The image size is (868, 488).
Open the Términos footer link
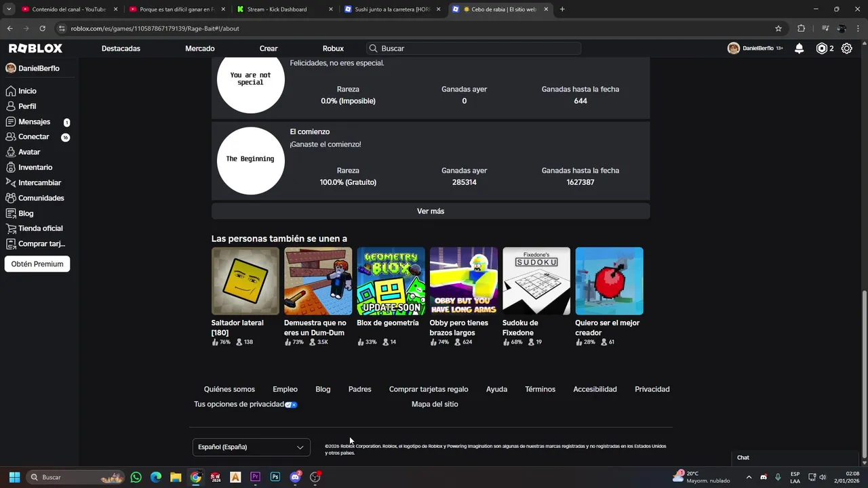(540, 389)
